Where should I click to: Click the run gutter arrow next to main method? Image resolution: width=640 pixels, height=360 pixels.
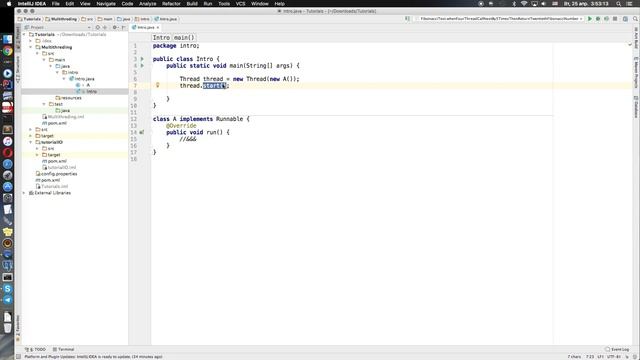point(142,65)
